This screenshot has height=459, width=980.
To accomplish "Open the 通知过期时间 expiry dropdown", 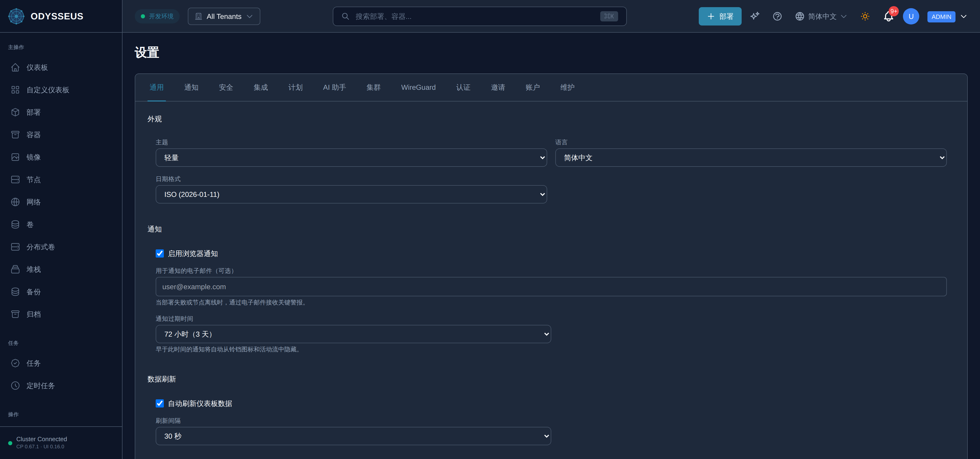I will tap(353, 334).
